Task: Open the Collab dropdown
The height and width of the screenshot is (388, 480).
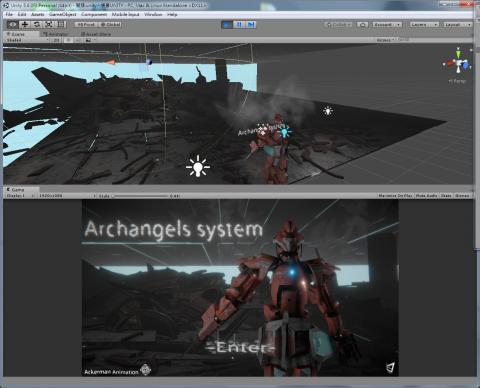Action: point(338,25)
